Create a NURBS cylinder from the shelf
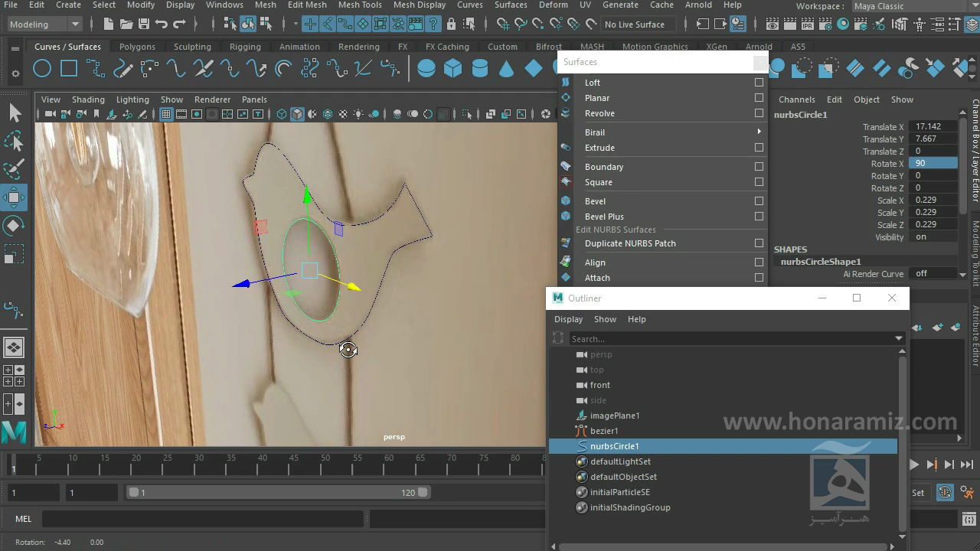This screenshot has width=980, height=551. (x=480, y=69)
